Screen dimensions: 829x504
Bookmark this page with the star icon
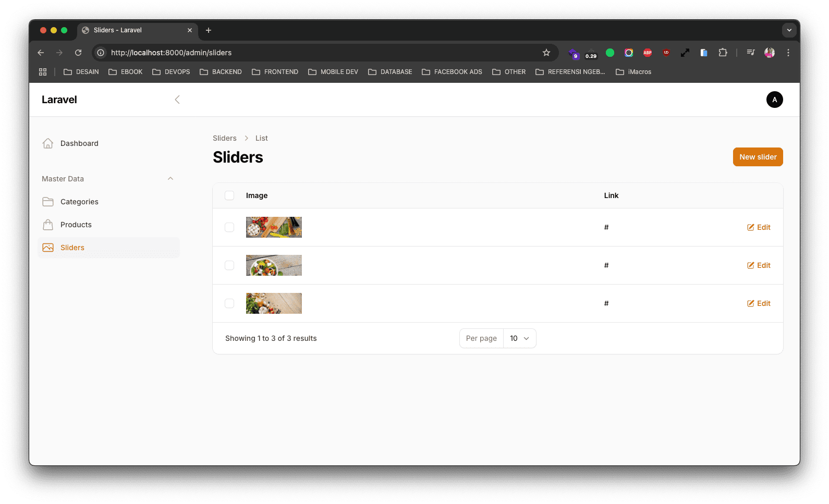[546, 53]
